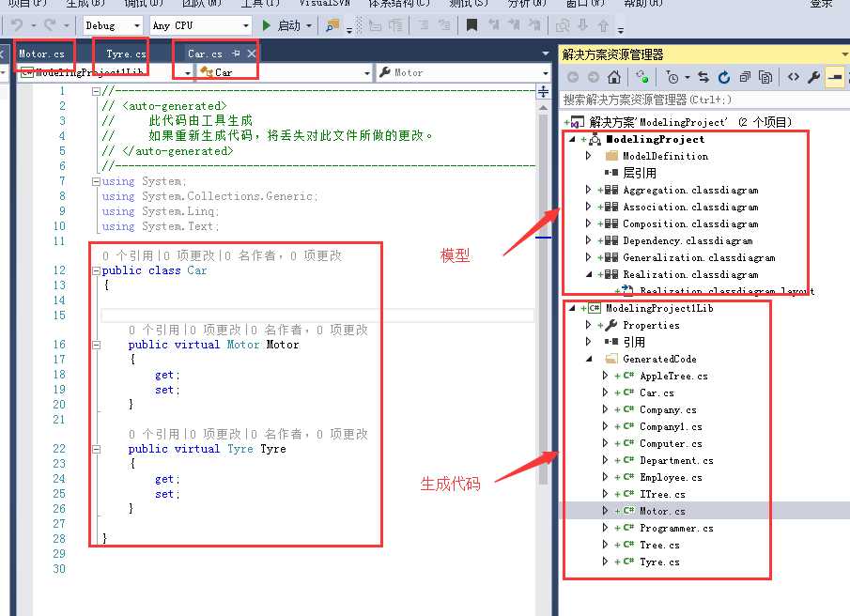Screen dimensions: 850x616
Task: Click the Collapse All icon in Solution Explorer
Action: click(x=745, y=78)
